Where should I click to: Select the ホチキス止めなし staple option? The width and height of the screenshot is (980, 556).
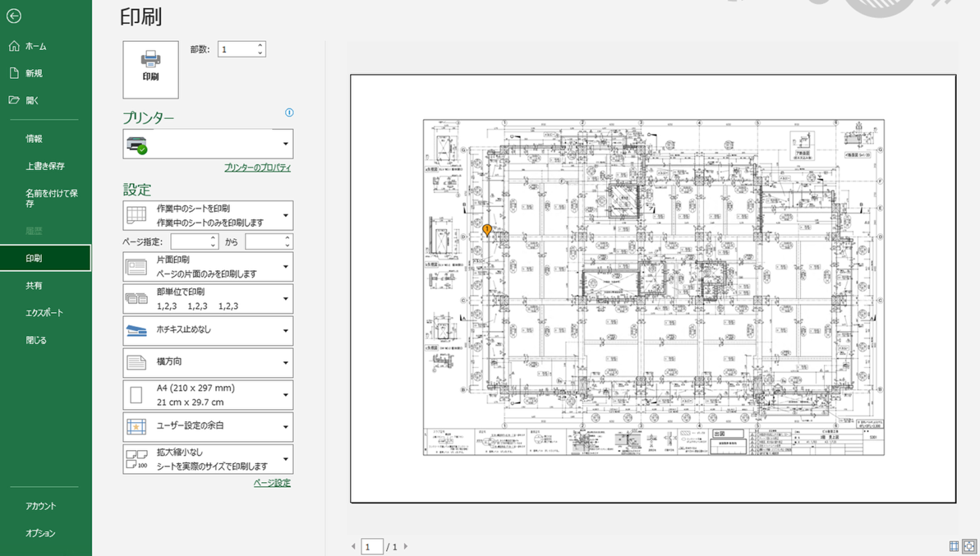tap(208, 330)
